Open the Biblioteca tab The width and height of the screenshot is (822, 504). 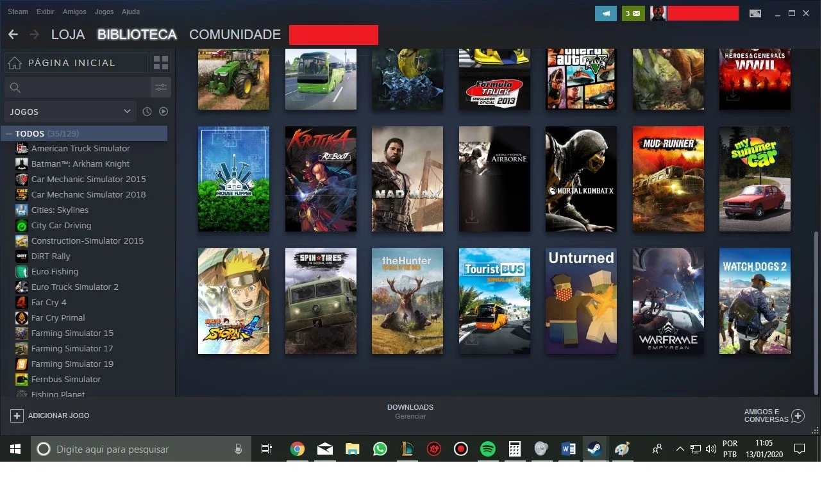pos(137,35)
